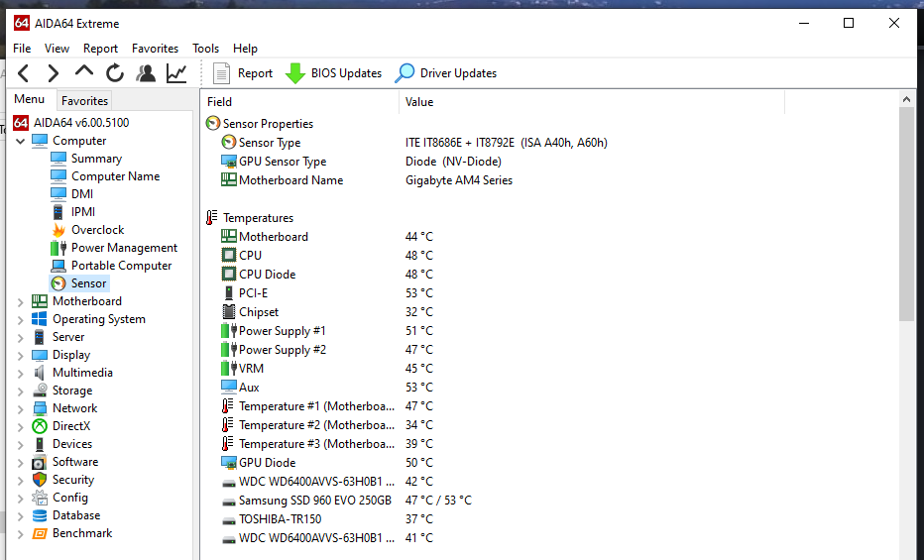
Task: Expand the Display tree node
Action: point(21,356)
